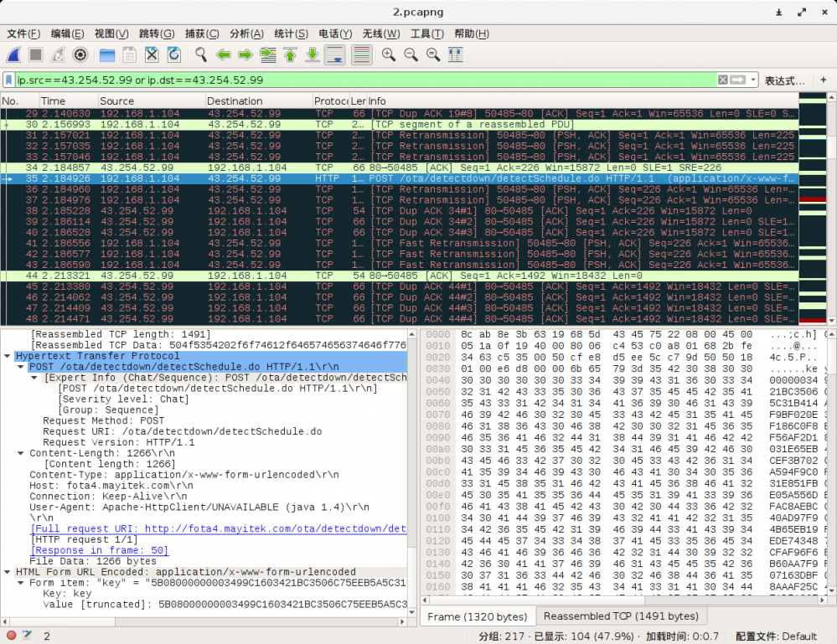Collapse the Content-Length tree item
Screen dimensions: 837x644
[21, 453]
